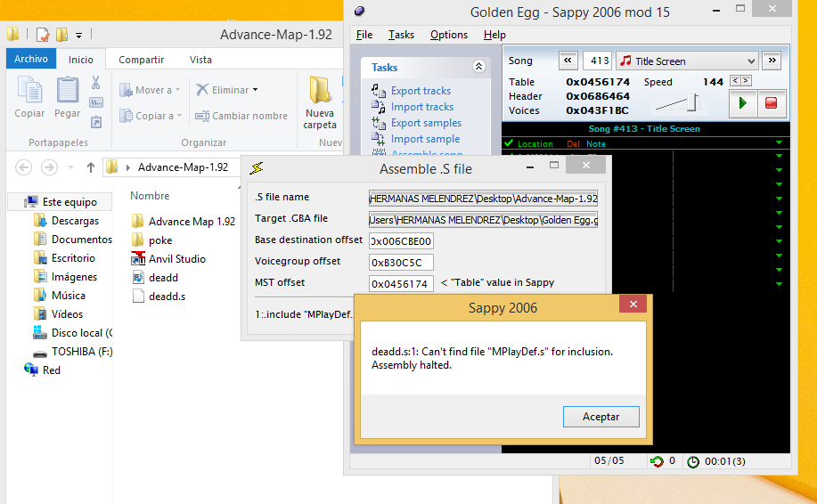Click the Nueva carpeta folder icon
Image resolution: width=817 pixels, height=504 pixels.
[320, 91]
